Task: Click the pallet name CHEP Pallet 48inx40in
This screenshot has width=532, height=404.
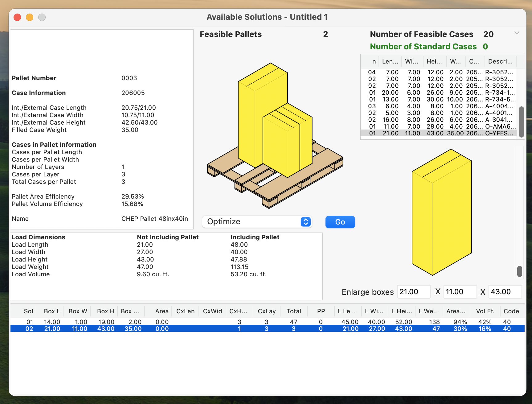Action: [x=154, y=219]
